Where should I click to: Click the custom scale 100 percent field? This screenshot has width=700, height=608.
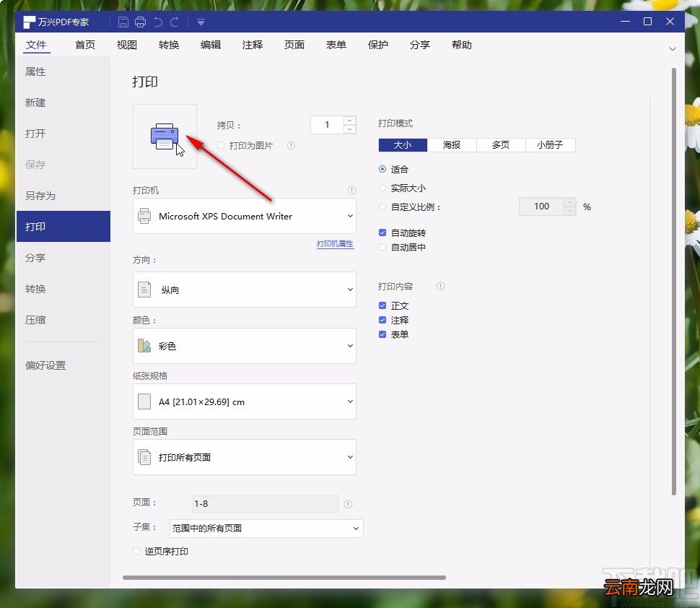coord(541,207)
